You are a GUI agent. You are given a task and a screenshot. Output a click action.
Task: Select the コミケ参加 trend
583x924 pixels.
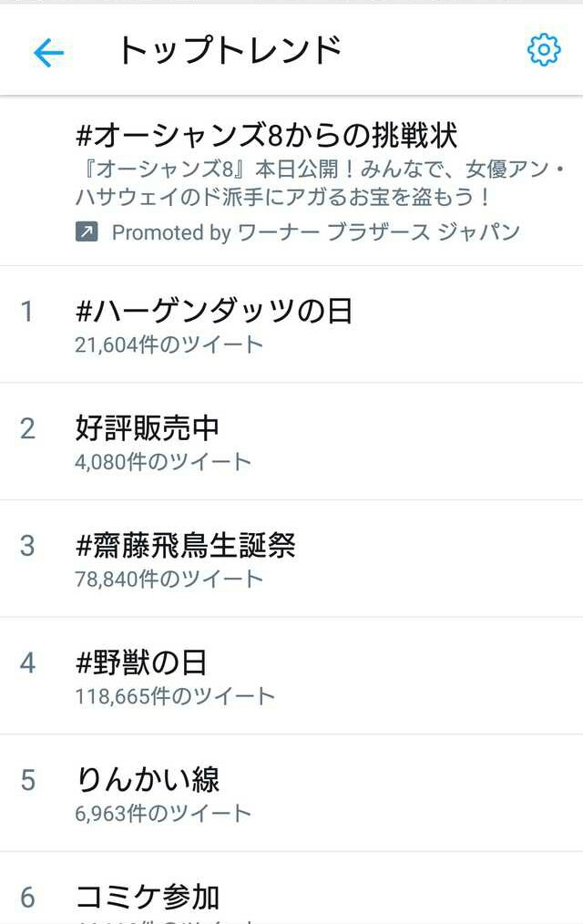pyautogui.click(x=147, y=897)
